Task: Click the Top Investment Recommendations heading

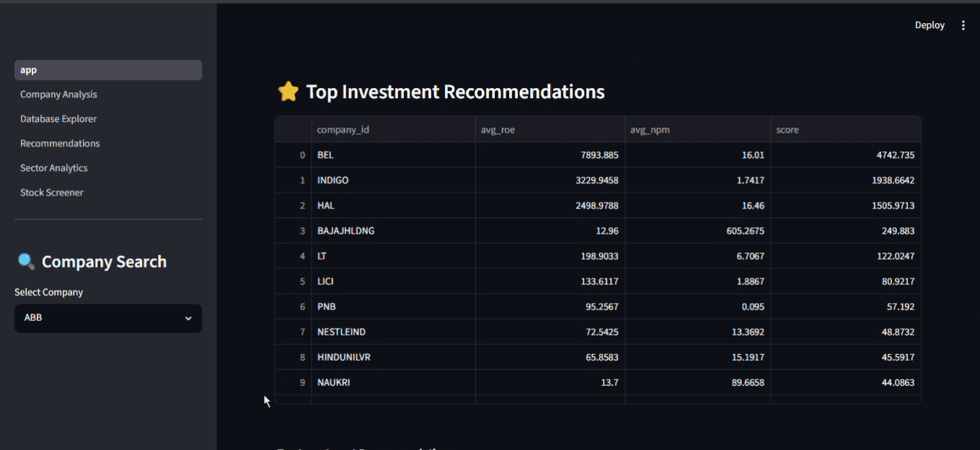Action: coord(455,92)
